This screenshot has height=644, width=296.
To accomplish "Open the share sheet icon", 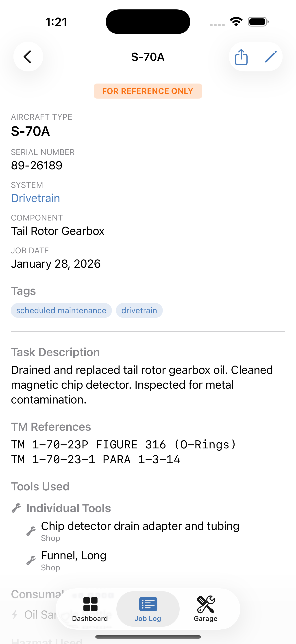I will 241,57.
